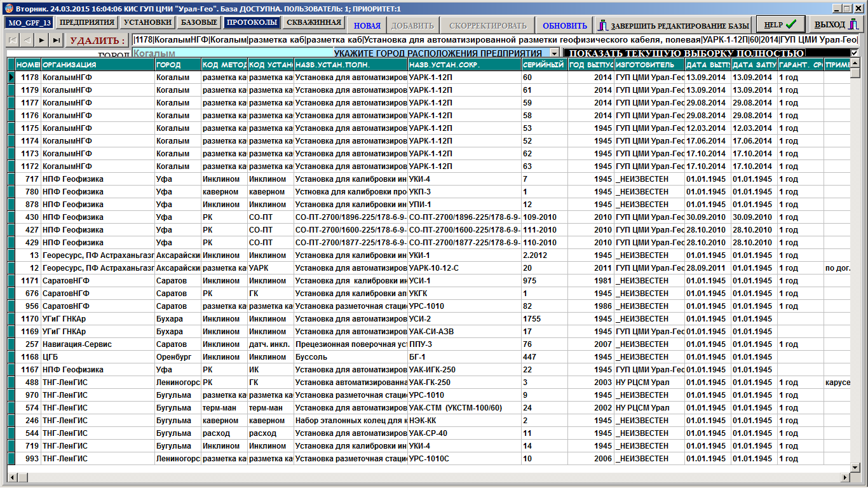Click the ОБНОВИТЬ button

click(x=565, y=25)
